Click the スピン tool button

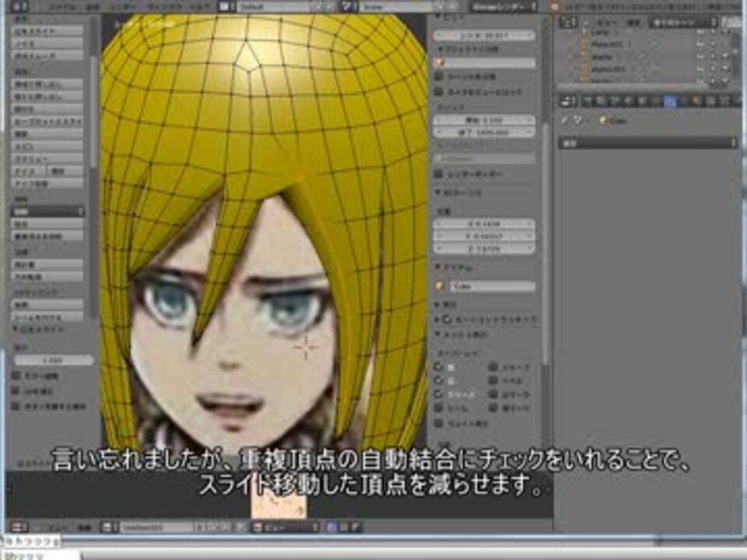click(x=47, y=146)
